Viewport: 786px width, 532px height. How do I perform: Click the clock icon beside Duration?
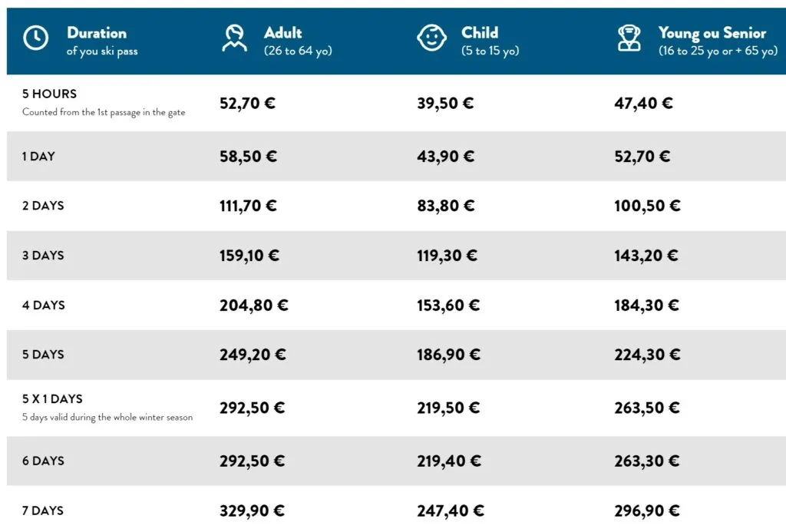pos(35,38)
